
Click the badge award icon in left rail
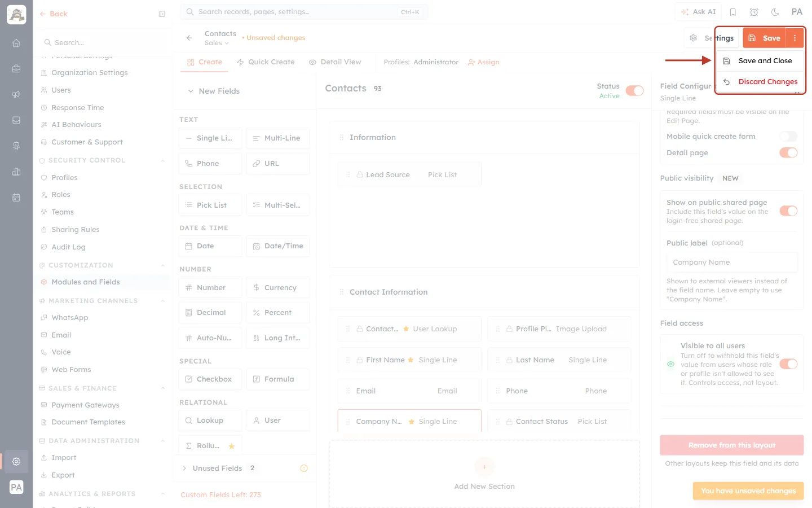[x=16, y=146]
